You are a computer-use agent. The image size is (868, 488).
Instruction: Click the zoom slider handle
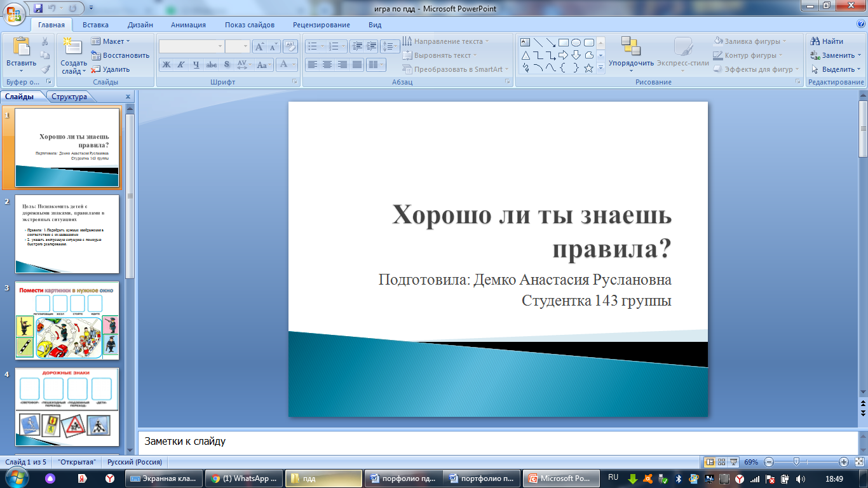[x=796, y=462]
